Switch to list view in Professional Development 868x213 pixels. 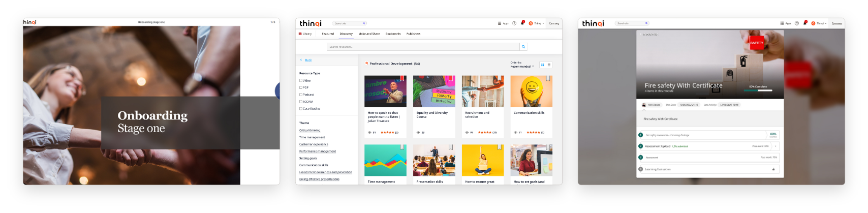tap(549, 65)
